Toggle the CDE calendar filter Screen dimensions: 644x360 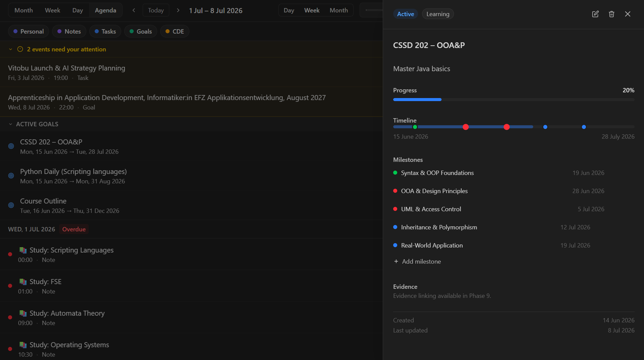[x=175, y=31]
